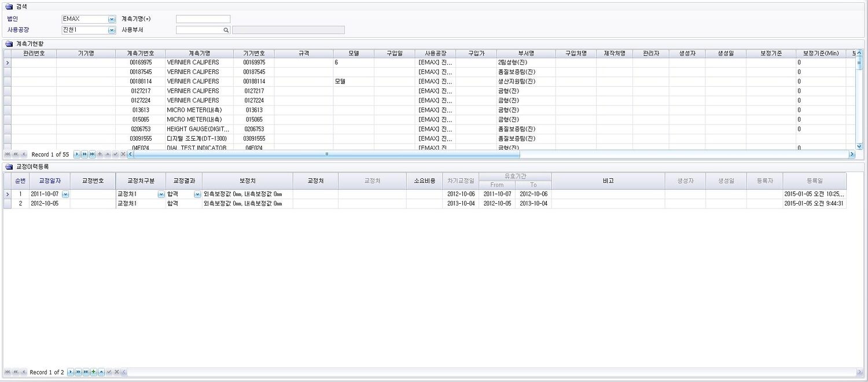Go to next record in 교정이력등록 navigator
This screenshot has width=868, height=382.
click(x=71, y=372)
